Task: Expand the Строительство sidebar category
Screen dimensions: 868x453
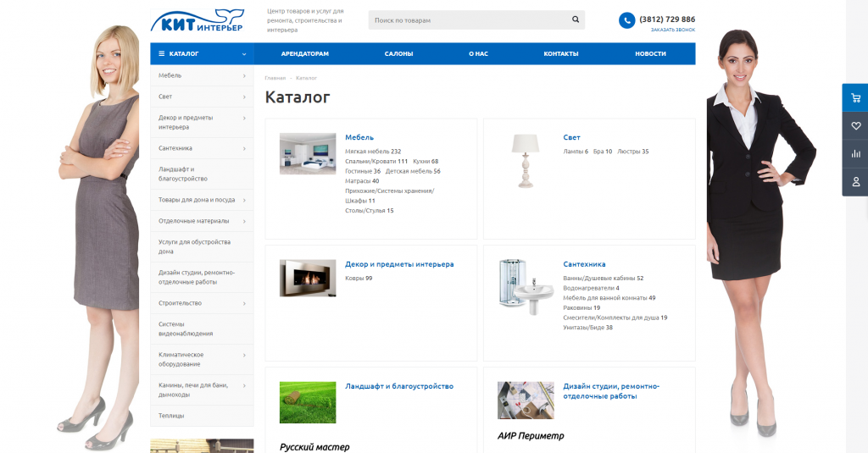Action: point(244,303)
